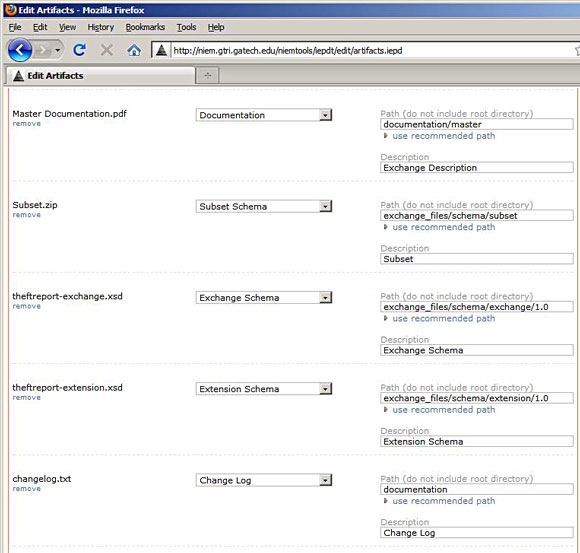
Task: Open back/forward history dropdown arrow
Action: (58, 50)
